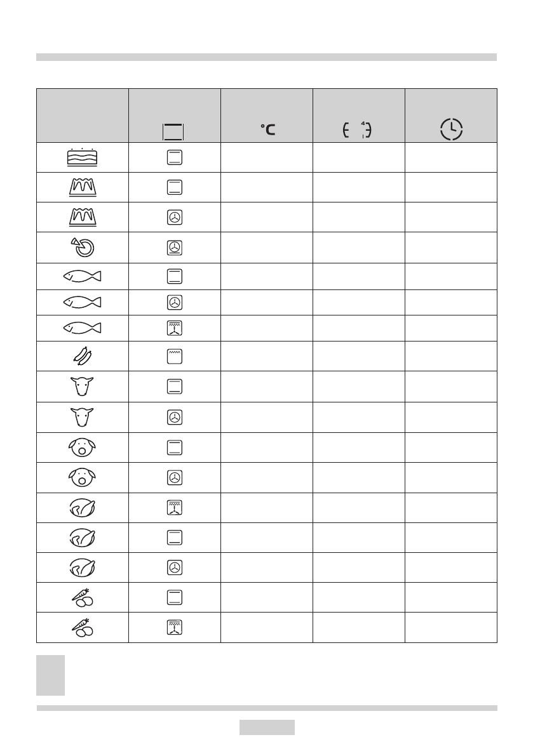The width and height of the screenshot is (533, 756).
Task: Click the gray note box below the table
Action: [50, 675]
